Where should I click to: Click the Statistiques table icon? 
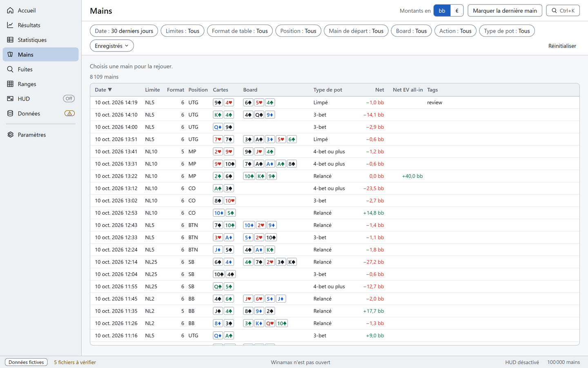click(x=10, y=40)
